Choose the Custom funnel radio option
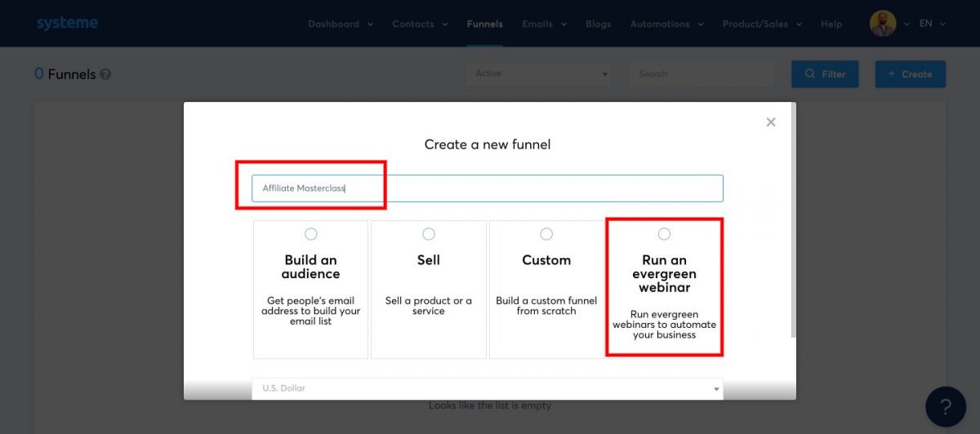 point(546,234)
